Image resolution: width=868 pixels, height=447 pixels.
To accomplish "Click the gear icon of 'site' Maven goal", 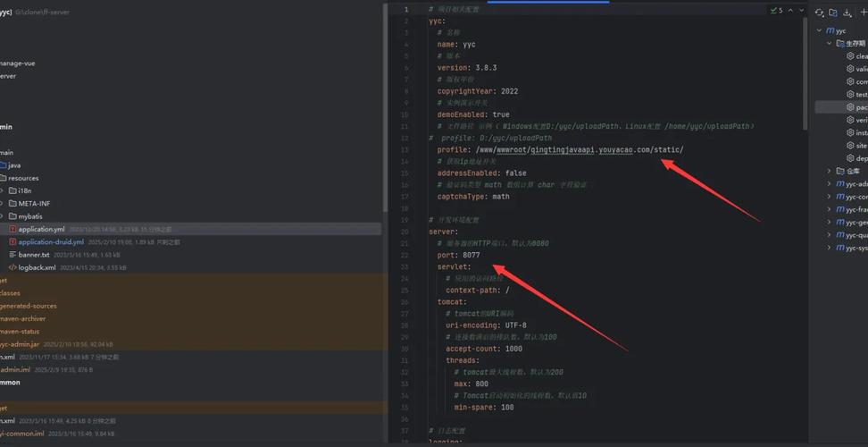I will (850, 145).
